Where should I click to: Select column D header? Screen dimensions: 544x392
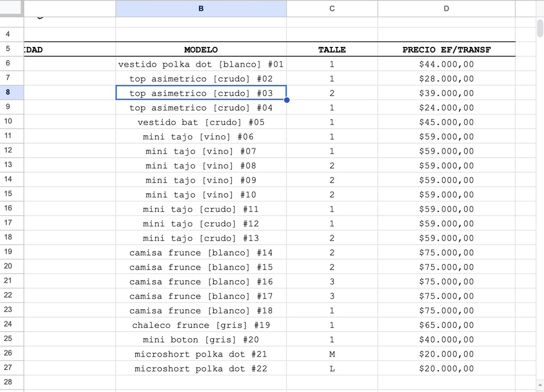click(x=446, y=8)
